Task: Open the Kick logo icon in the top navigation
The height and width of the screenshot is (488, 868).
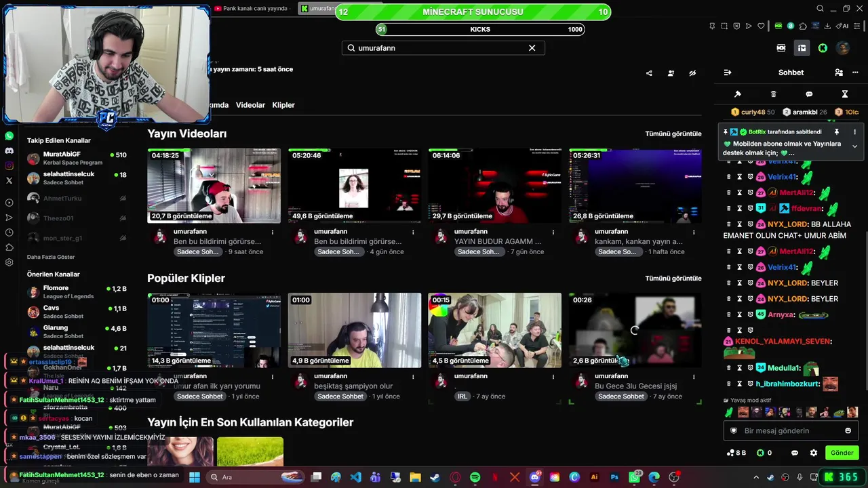Action: [823, 48]
